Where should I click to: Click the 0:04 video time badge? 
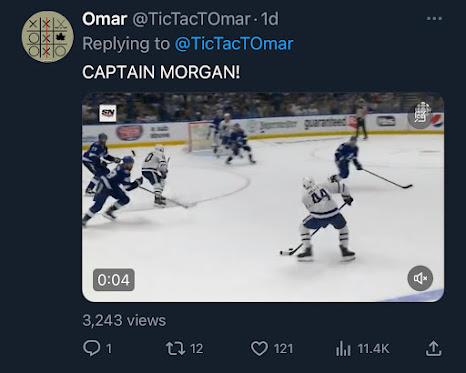pos(114,280)
